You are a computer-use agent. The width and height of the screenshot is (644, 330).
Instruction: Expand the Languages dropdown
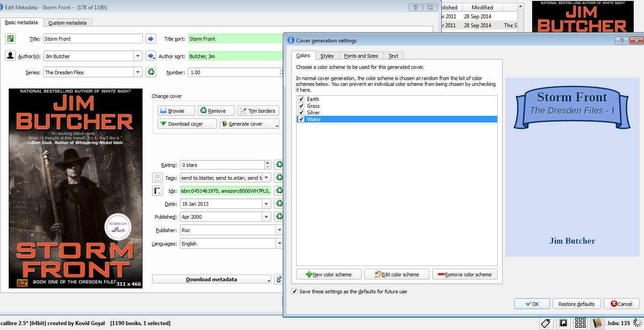click(x=279, y=244)
